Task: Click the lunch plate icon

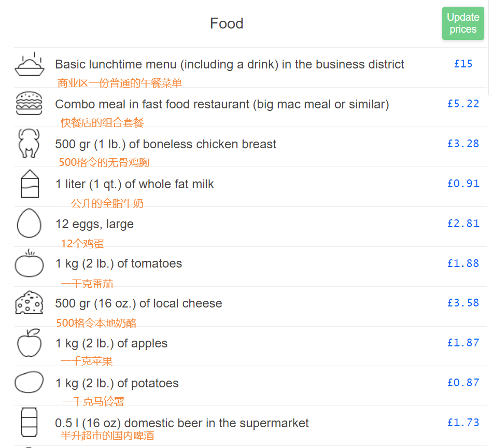Action: tap(29, 64)
